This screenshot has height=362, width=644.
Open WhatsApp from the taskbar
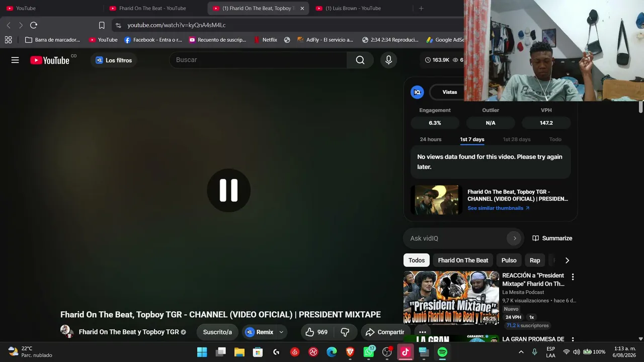coord(369,352)
